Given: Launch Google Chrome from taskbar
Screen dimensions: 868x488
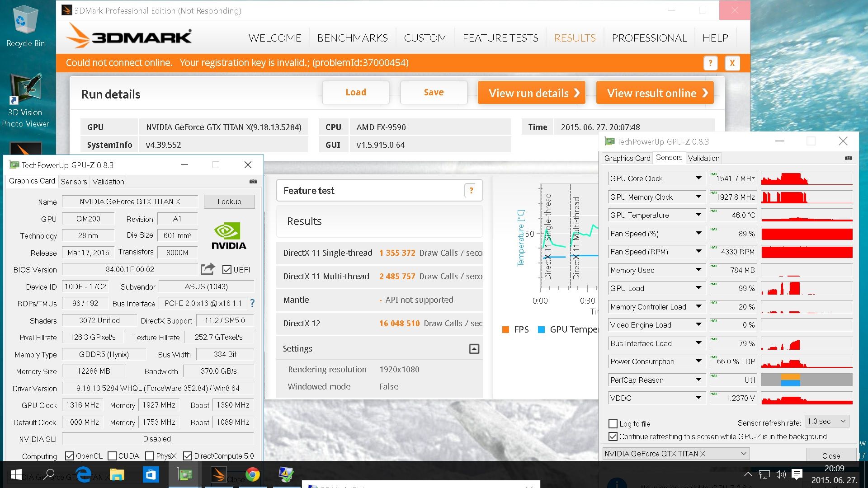Looking at the screenshot, I should coord(252,474).
